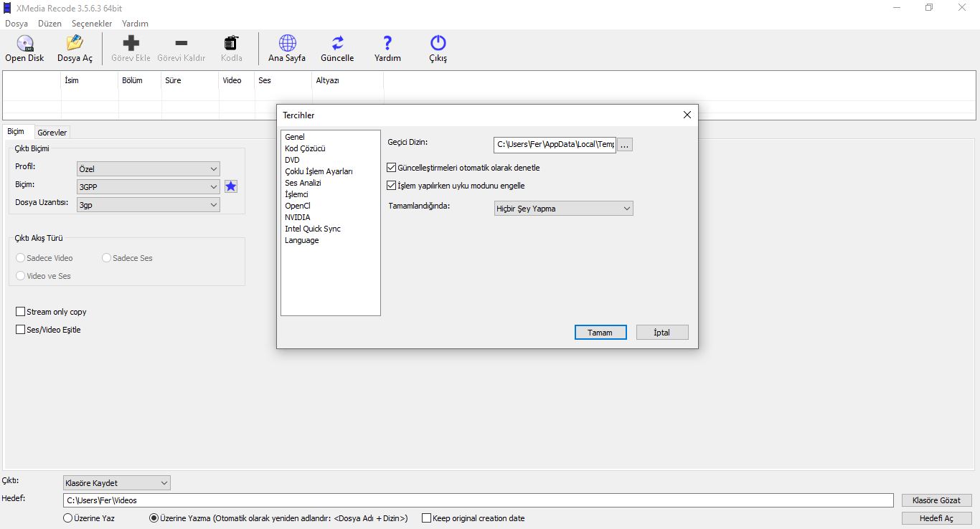Click the browse button beside Geçici Dizin

click(x=625, y=145)
